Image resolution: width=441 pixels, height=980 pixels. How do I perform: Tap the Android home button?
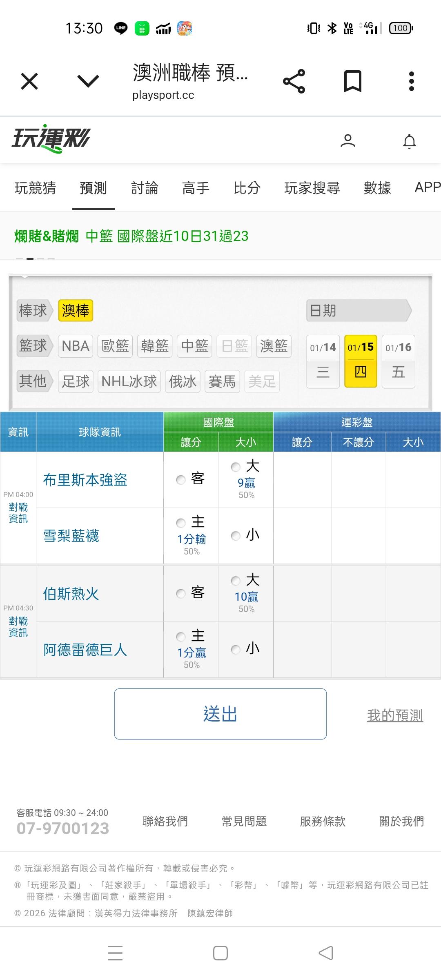[x=220, y=953]
